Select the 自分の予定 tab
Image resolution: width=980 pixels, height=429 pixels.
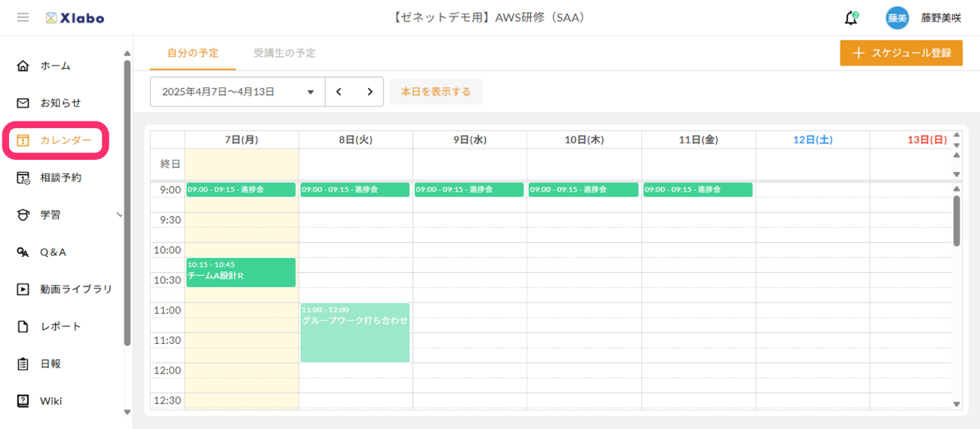193,54
